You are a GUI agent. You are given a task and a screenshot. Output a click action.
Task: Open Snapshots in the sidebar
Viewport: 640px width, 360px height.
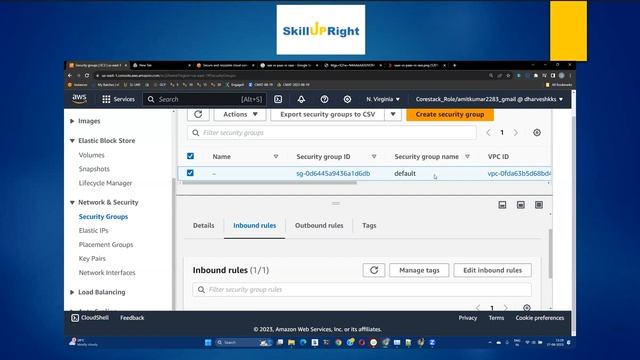tap(94, 169)
